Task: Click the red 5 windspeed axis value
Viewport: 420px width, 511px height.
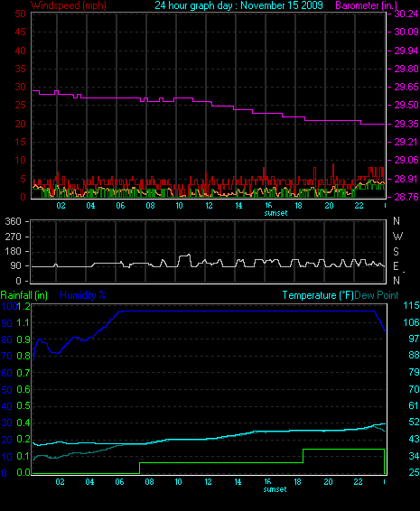Action: 23,179
